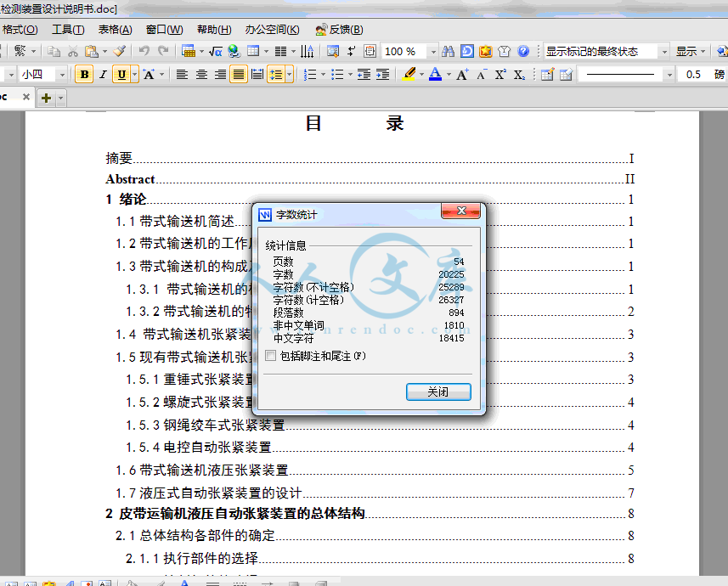This screenshot has width=728, height=586.
Task: Expand the font color dropdown arrow
Action: (449, 74)
